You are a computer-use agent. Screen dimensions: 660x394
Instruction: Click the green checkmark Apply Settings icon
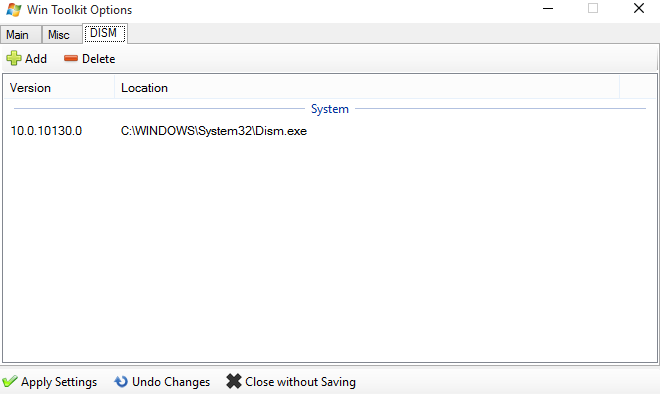pos(10,381)
